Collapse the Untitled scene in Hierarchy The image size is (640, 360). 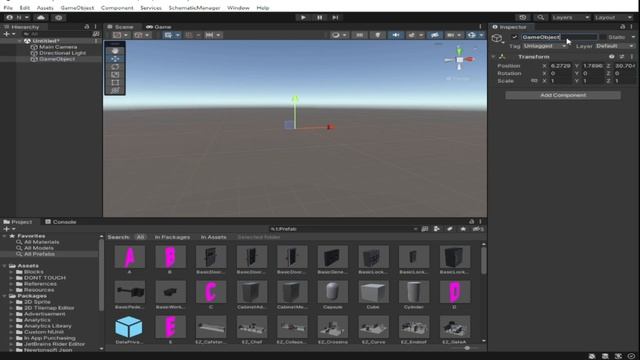(x=20, y=41)
